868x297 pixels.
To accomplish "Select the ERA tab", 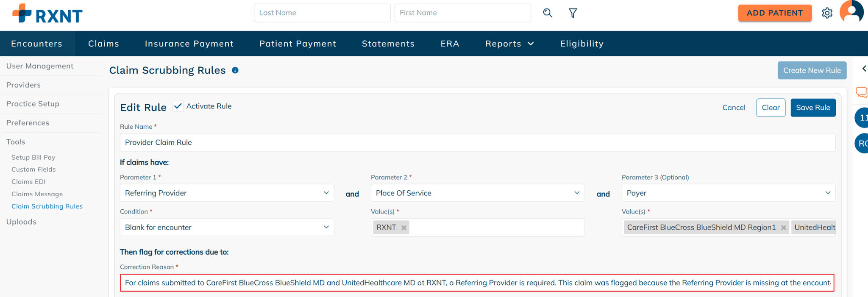I will [x=450, y=44].
